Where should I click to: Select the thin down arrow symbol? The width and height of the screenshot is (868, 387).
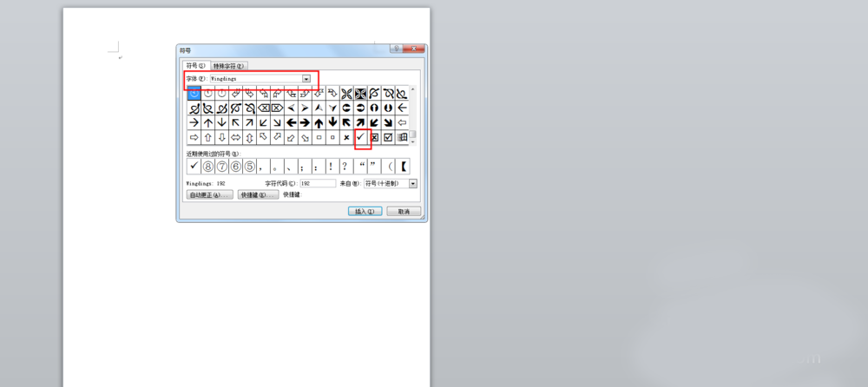[222, 122]
